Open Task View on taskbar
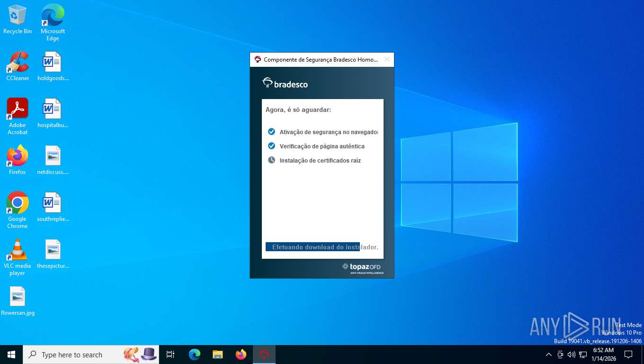This screenshot has height=364, width=644. 170,355
